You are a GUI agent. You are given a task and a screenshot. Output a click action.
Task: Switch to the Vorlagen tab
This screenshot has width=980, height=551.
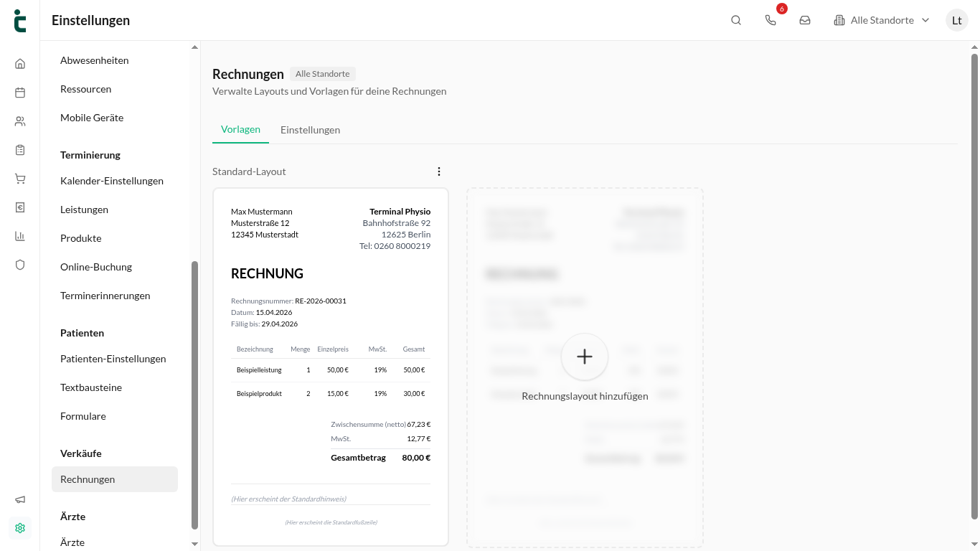click(x=240, y=130)
